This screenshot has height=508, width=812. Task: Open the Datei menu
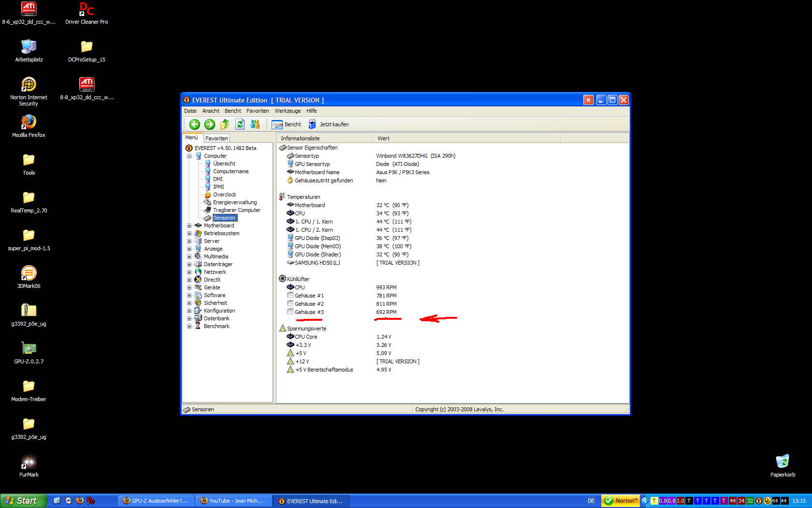(x=190, y=111)
